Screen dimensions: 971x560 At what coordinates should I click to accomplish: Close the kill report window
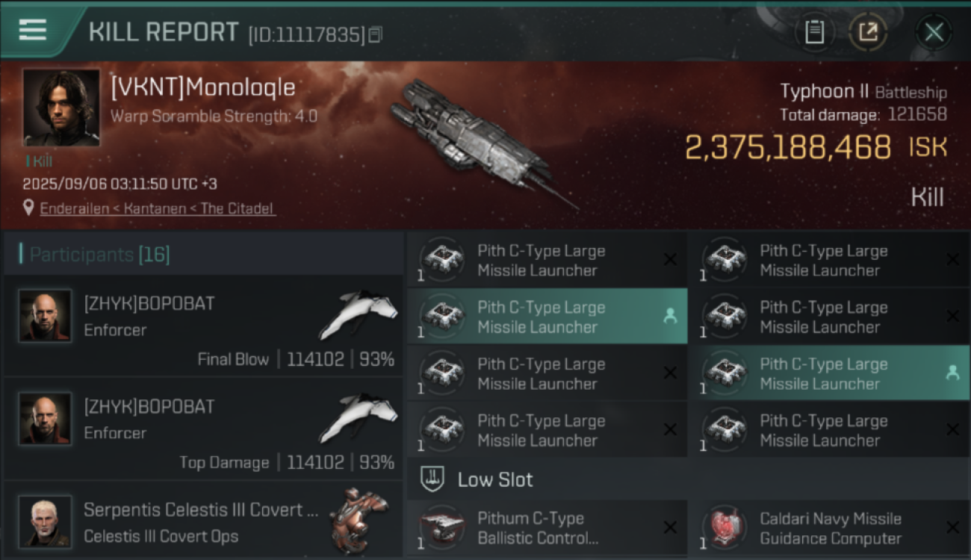(934, 32)
